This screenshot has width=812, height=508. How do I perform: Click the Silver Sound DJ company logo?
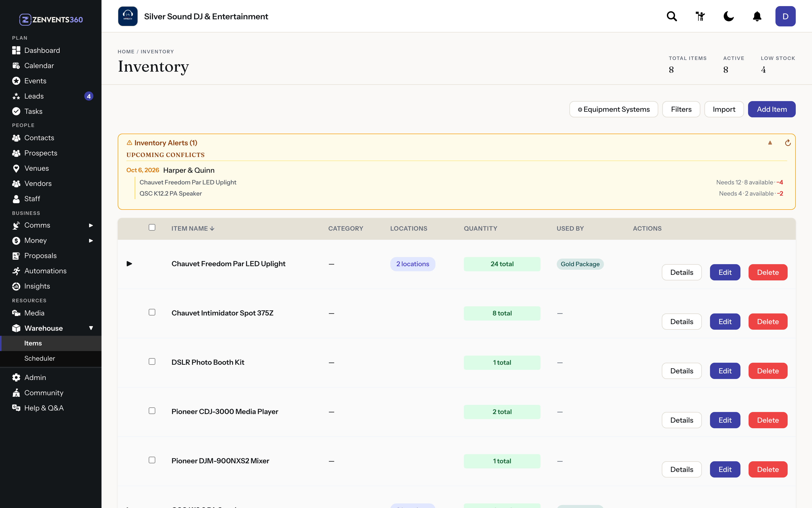click(128, 16)
